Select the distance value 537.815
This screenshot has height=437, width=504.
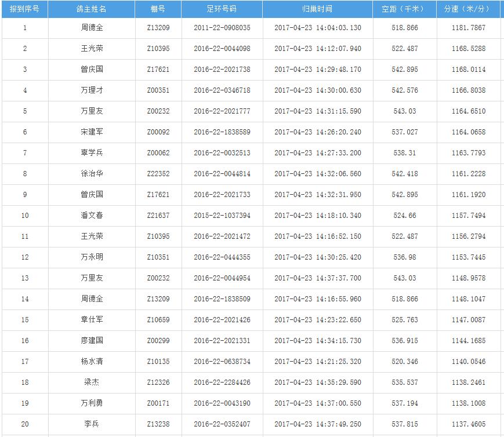point(404,424)
